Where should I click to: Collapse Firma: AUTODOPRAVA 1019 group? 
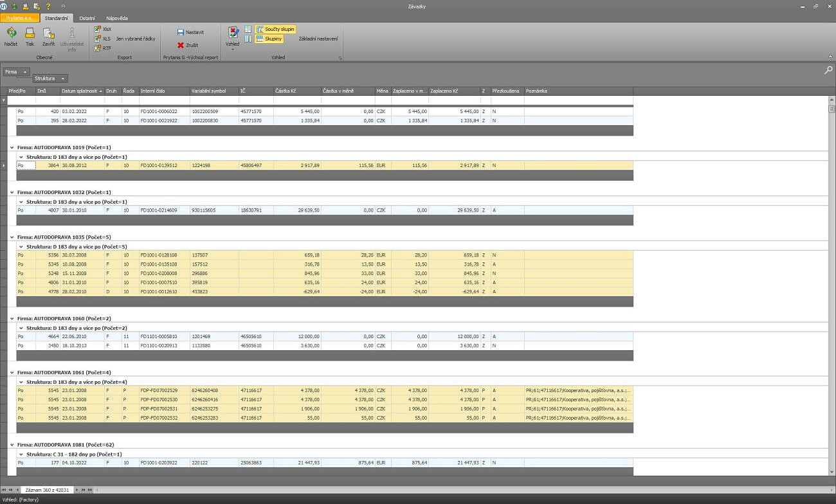[12, 147]
